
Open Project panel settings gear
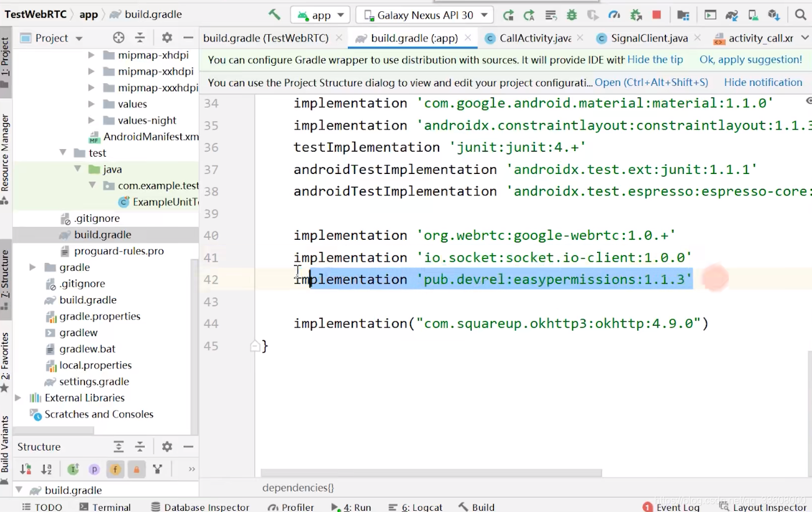167,38
